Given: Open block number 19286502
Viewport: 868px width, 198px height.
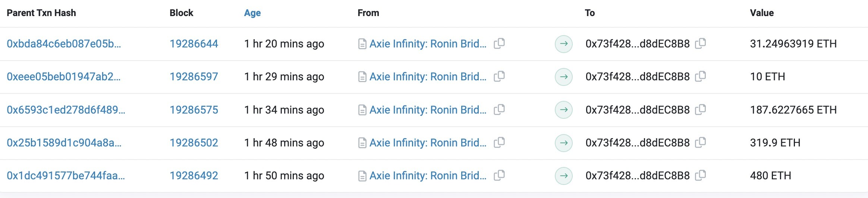Looking at the screenshot, I should tap(194, 143).
